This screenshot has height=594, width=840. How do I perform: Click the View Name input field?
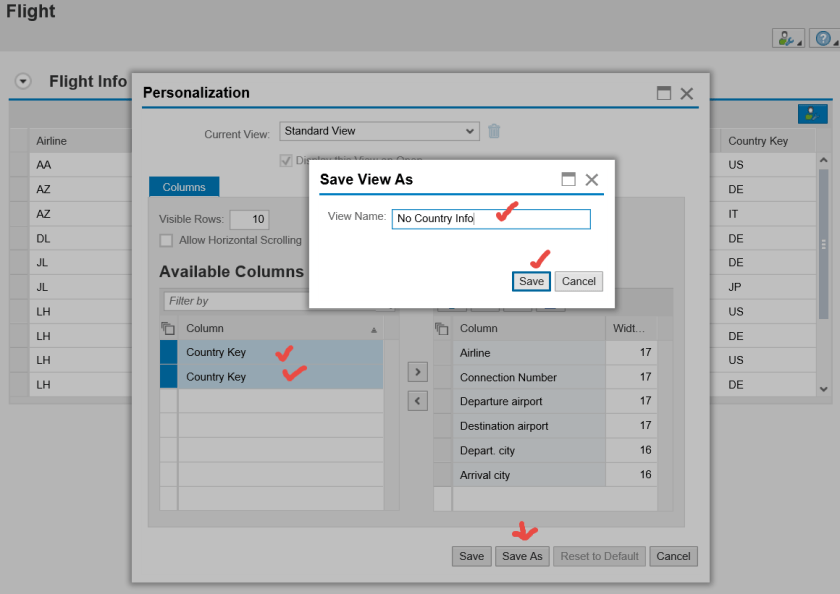[490, 219]
